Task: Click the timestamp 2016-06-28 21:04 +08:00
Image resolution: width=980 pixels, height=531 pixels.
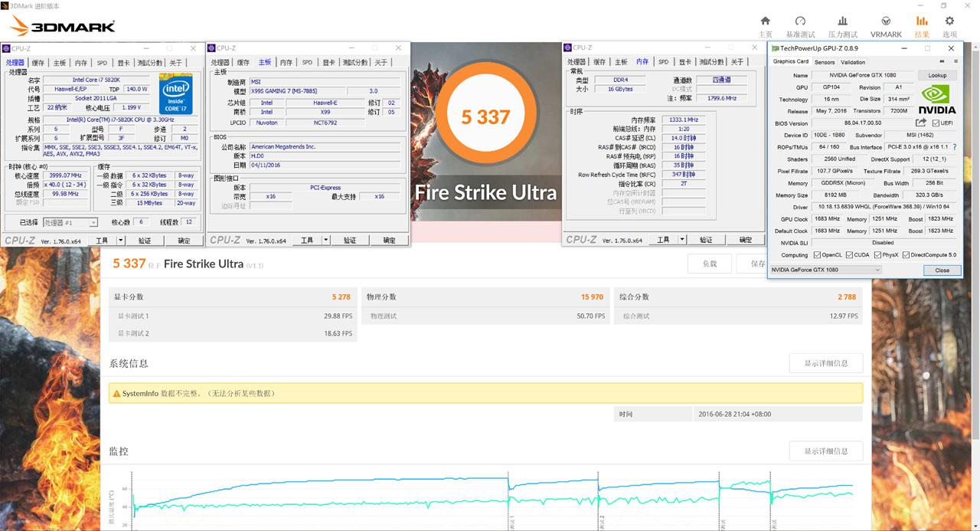Action: [x=734, y=415]
